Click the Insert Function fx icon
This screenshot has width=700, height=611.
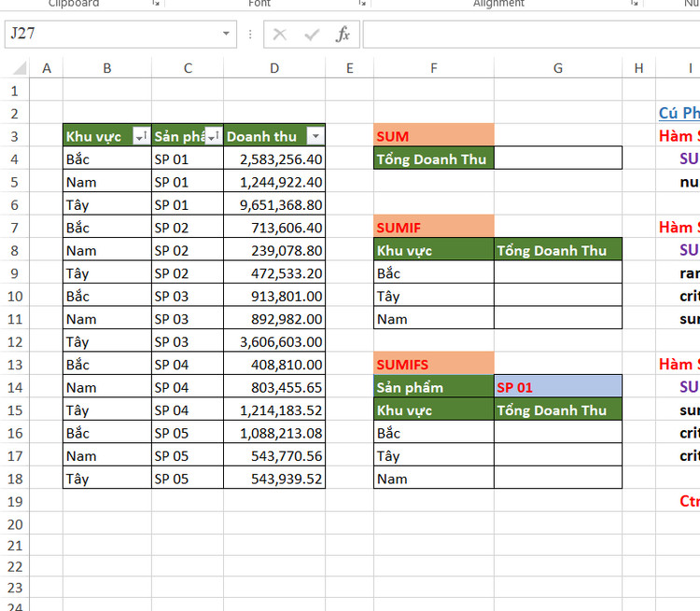343,34
